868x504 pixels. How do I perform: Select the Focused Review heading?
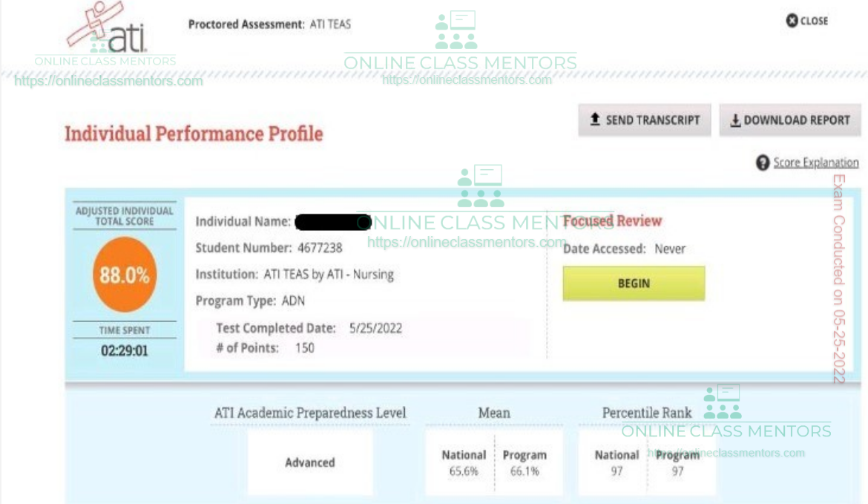coord(612,221)
